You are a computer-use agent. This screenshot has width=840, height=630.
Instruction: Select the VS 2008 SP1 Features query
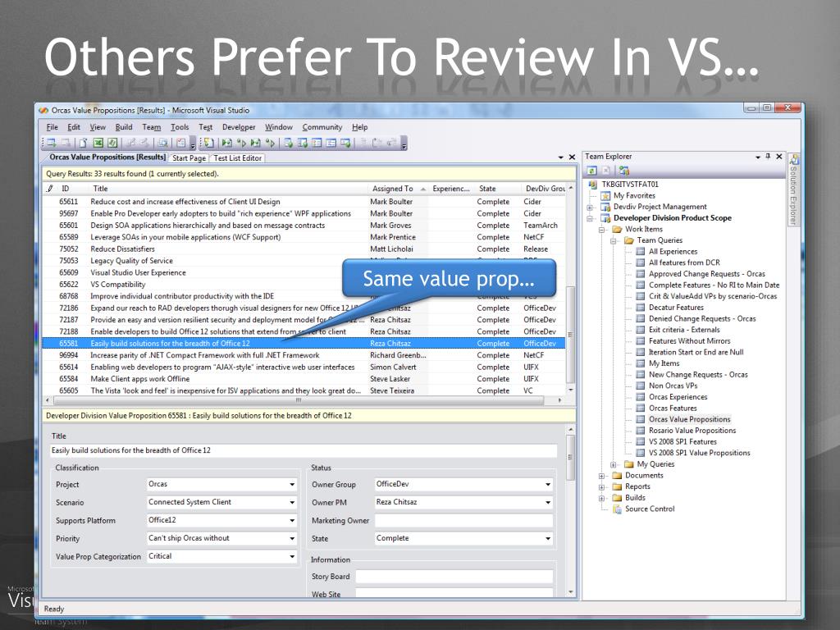coord(682,442)
